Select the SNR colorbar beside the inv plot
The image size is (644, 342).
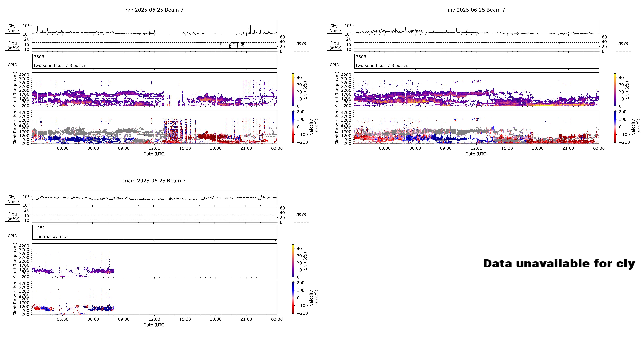pyautogui.click(x=615, y=89)
